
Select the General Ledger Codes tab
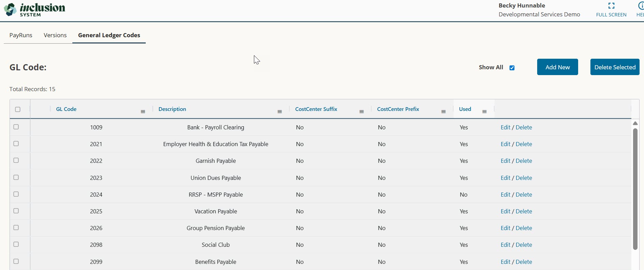coord(109,35)
